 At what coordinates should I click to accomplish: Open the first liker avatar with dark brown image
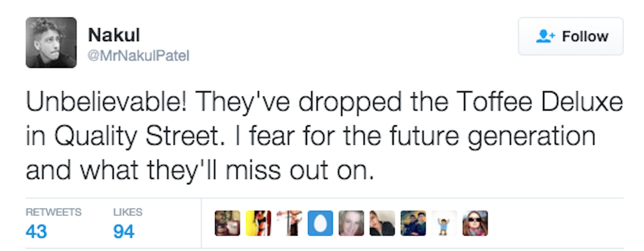click(x=228, y=223)
